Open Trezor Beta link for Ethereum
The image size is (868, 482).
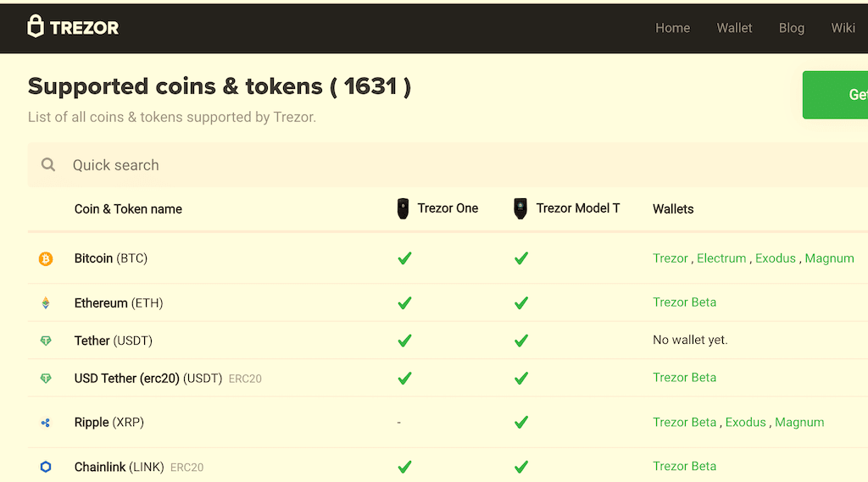point(684,302)
